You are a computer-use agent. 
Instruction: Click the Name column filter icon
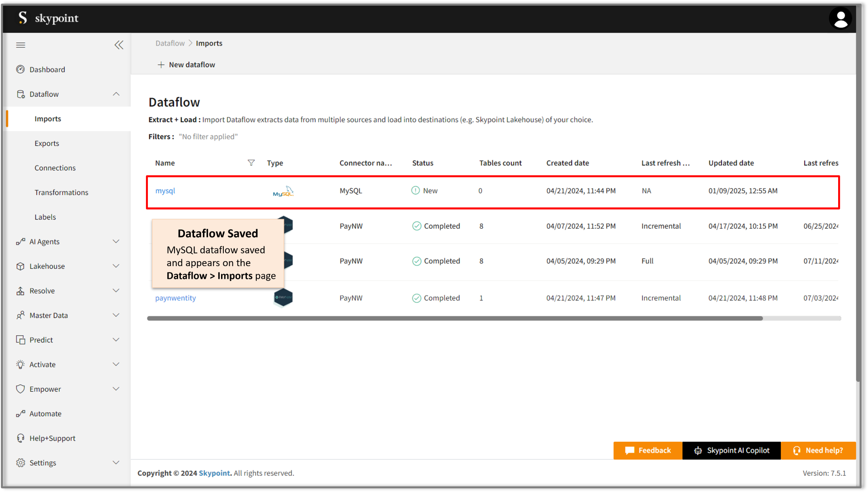pyautogui.click(x=251, y=163)
